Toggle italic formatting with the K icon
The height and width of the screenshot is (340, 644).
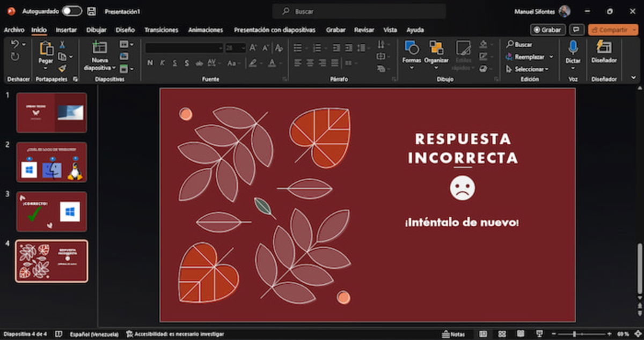(163, 63)
